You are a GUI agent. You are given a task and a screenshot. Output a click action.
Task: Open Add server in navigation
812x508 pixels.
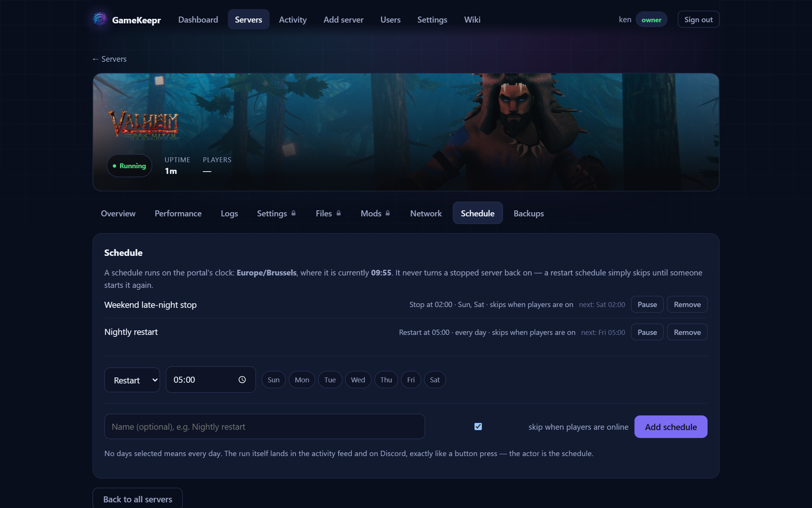click(x=344, y=20)
